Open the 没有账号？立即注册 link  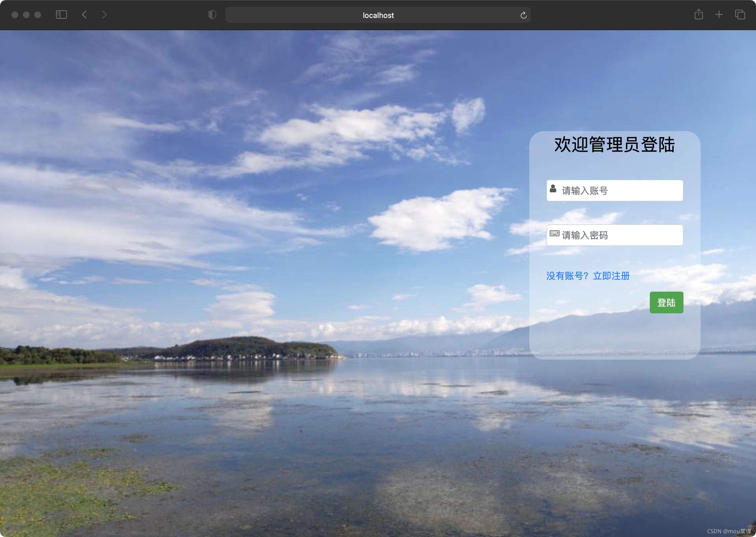tap(588, 276)
